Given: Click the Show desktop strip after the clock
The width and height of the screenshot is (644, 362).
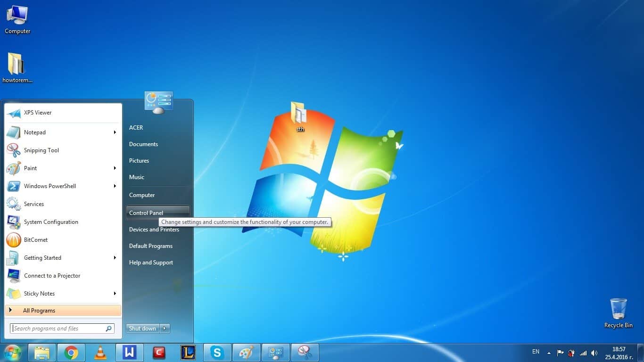Looking at the screenshot, I should pyautogui.click(x=640, y=353).
